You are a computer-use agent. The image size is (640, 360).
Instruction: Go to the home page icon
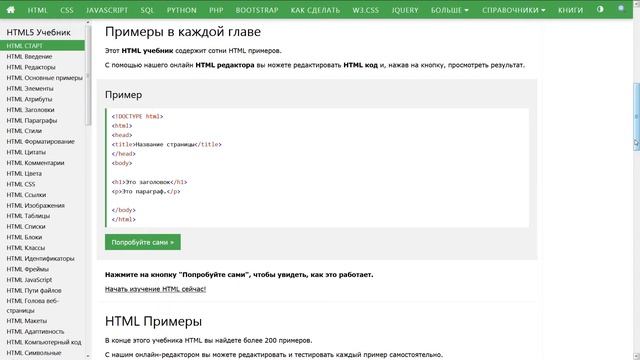[x=11, y=10]
